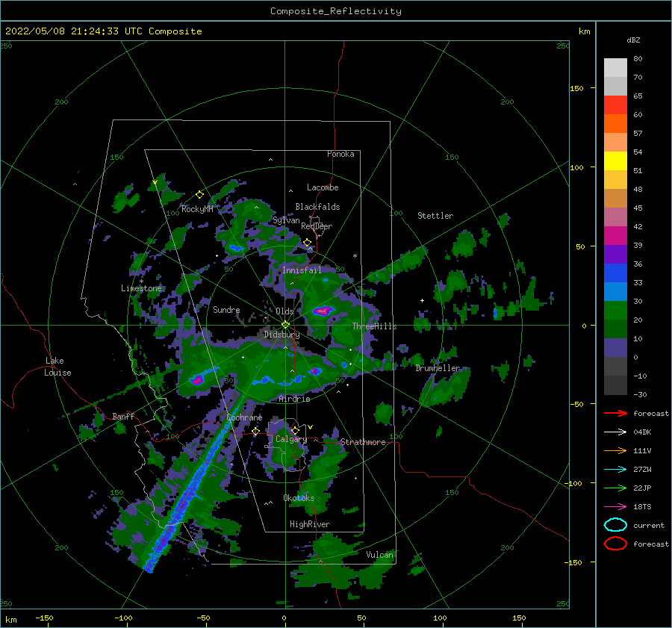672x628 pixels.
Task: Click the magenta storm core northwest of Cochrane
Action: (197, 379)
